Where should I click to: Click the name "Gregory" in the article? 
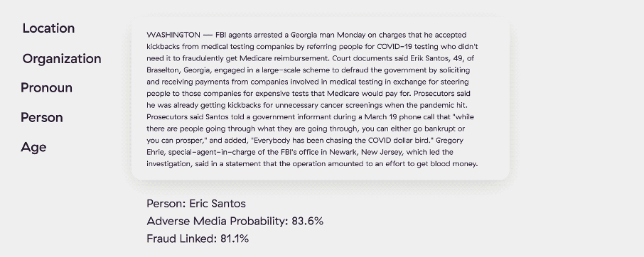(x=449, y=141)
